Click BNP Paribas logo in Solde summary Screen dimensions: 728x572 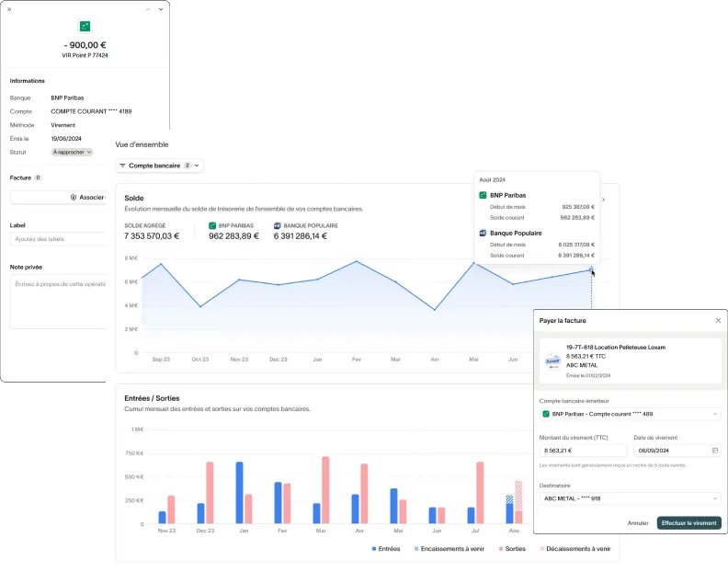(x=212, y=225)
